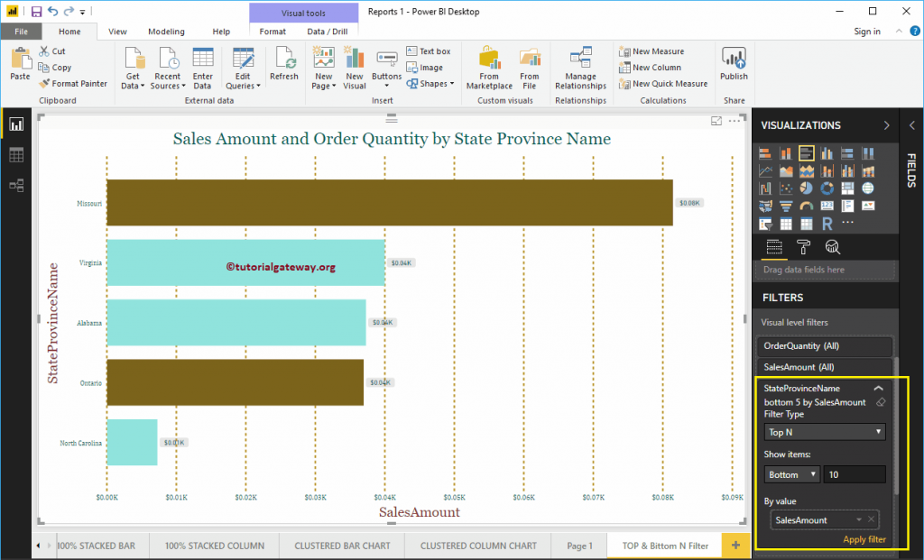
Task: Select the pie chart visualization icon
Action: click(807, 188)
